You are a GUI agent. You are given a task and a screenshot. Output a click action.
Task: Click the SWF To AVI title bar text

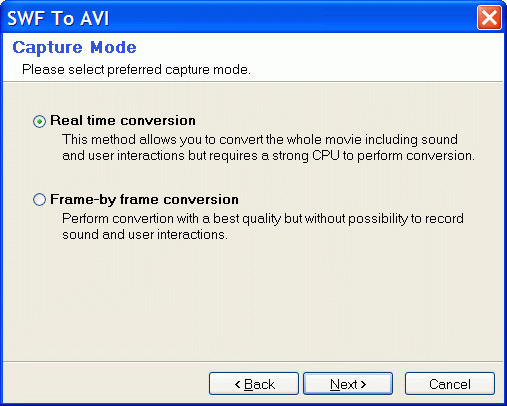(x=58, y=18)
